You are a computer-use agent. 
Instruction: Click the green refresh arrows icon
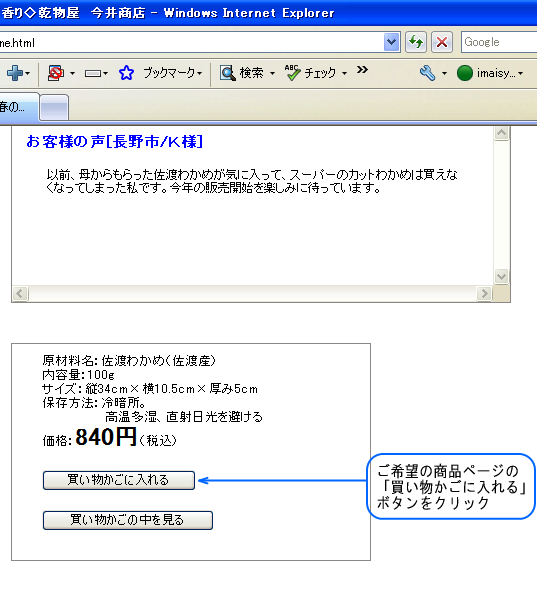tap(416, 42)
